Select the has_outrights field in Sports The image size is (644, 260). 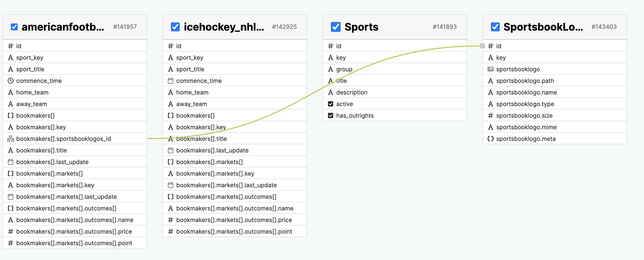pyautogui.click(x=355, y=115)
